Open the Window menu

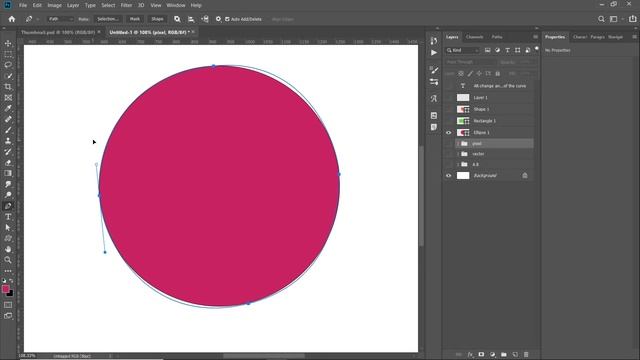point(176,5)
